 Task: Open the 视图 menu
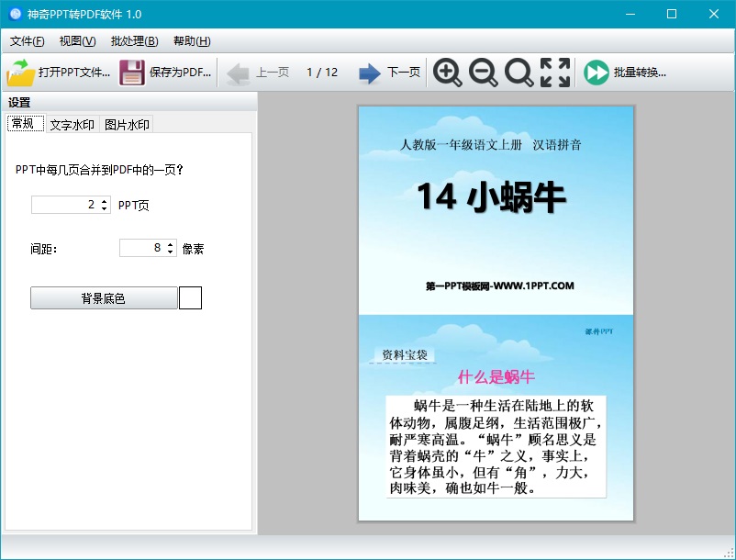coord(77,40)
